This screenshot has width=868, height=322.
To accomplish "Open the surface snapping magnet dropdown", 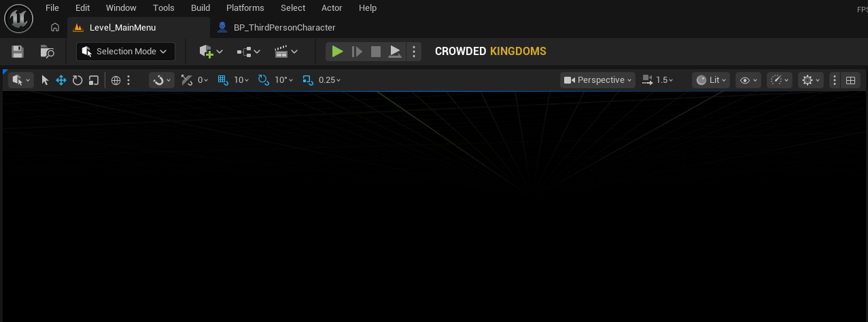I will (162, 80).
